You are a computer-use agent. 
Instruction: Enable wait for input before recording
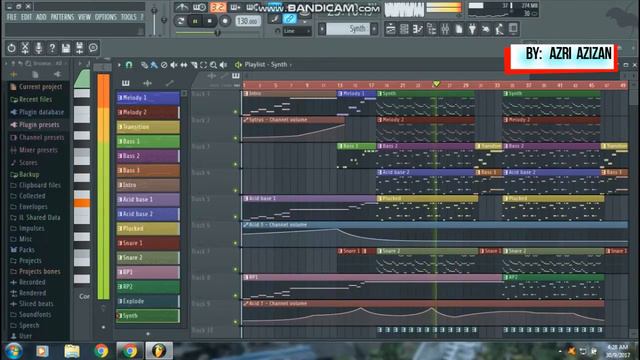tap(199, 7)
